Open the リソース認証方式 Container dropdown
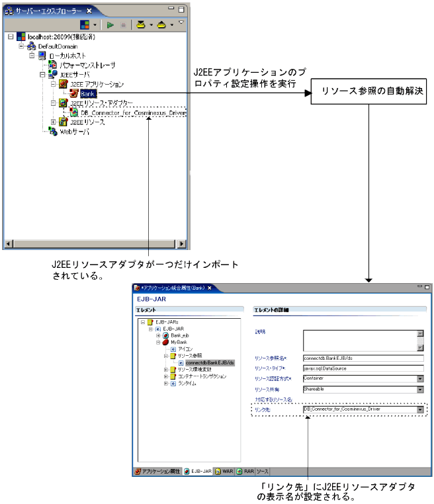Screen dimensions: 434x504 [420, 378]
